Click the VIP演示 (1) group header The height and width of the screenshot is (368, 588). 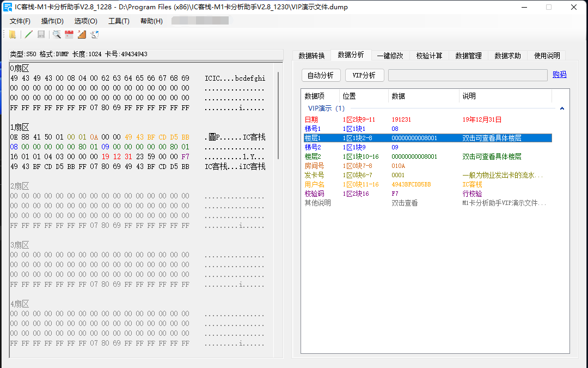326,108
